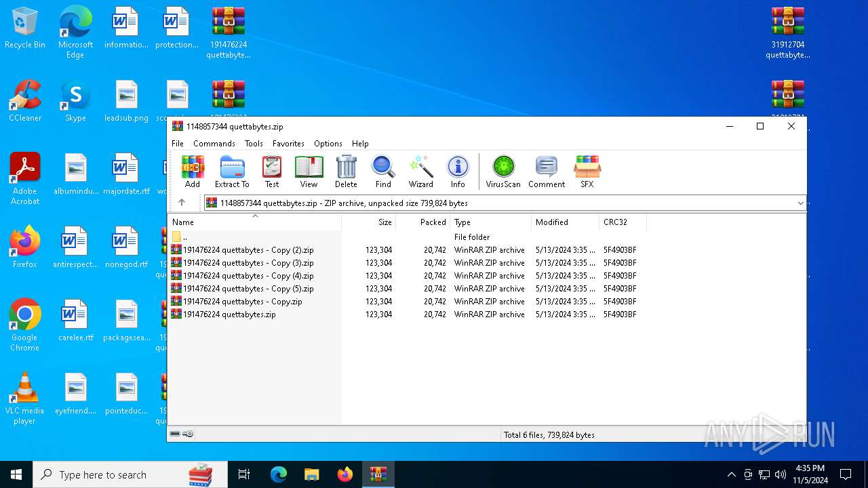This screenshot has height=488, width=868.
Task: Open the notification center
Action: [x=846, y=474]
